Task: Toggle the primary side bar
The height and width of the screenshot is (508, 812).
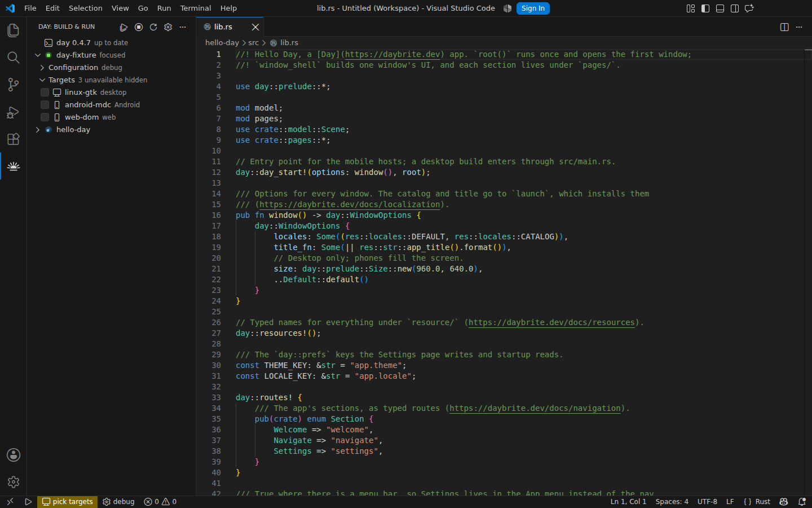Action: (705, 8)
